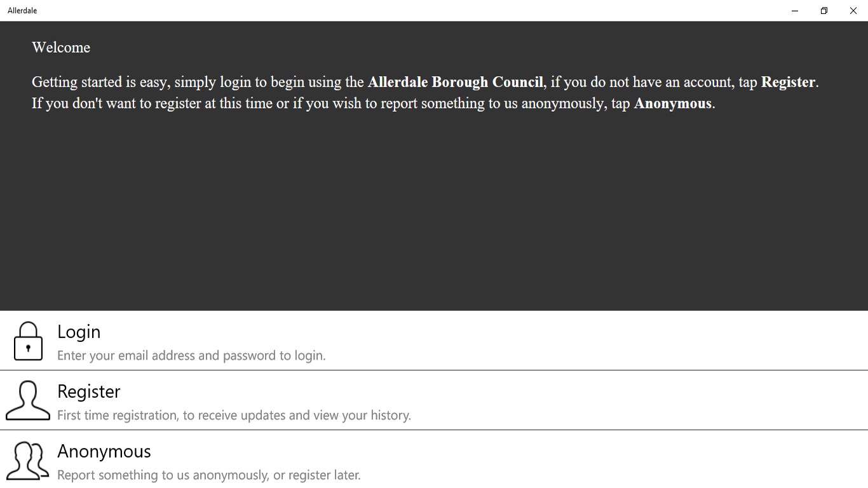Open the Login option title
Viewport: 868px width, 488px height.
pyautogui.click(x=79, y=332)
